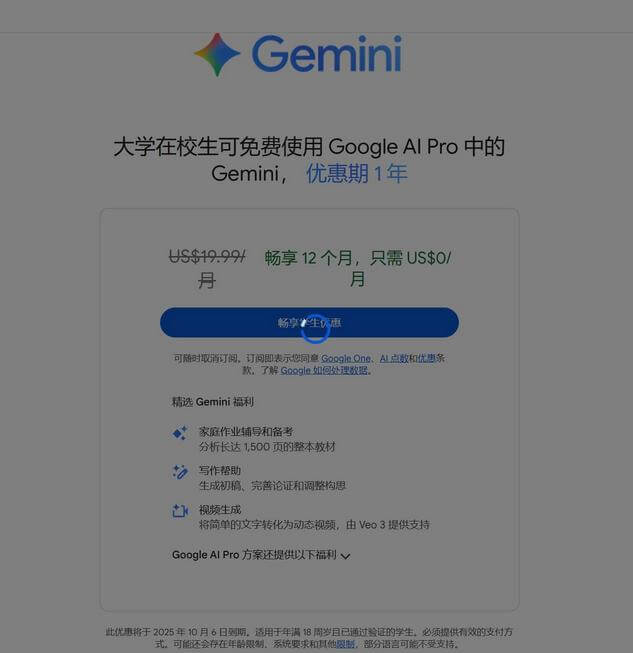
Task: Click the 畅享学生优惠 blue button
Action: [x=309, y=322]
